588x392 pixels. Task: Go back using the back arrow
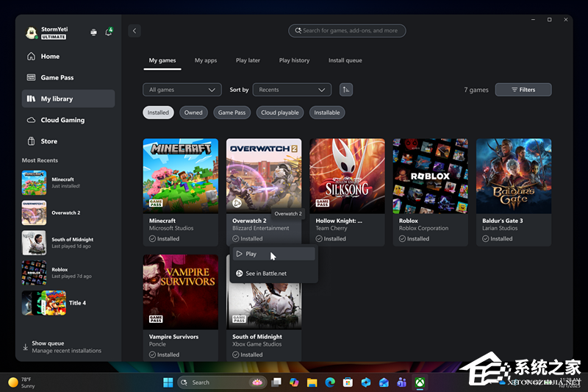[x=135, y=31]
